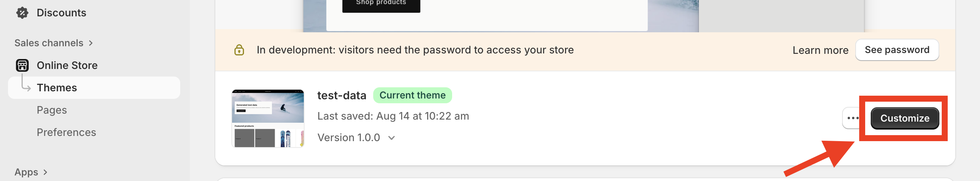This screenshot has height=181, width=980.
Task: Open the three-dot theme actions menu
Action: [852, 118]
